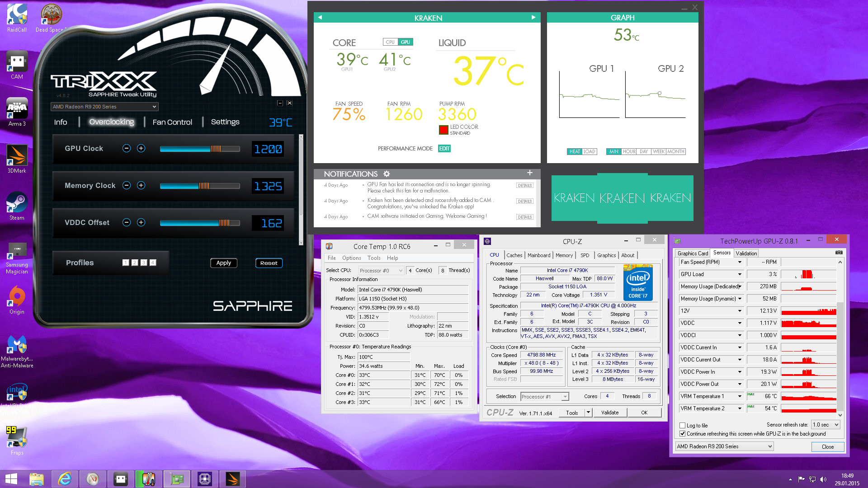Viewport: 868px width, 488px height.
Task: Increase Memory Clock with plus icon
Action: 141,185
